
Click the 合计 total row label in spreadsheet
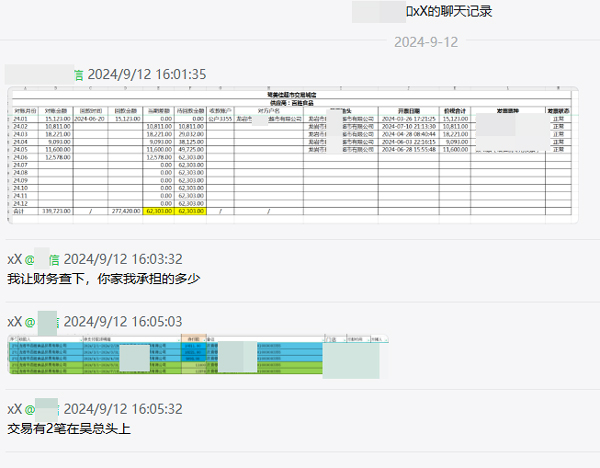(x=22, y=212)
